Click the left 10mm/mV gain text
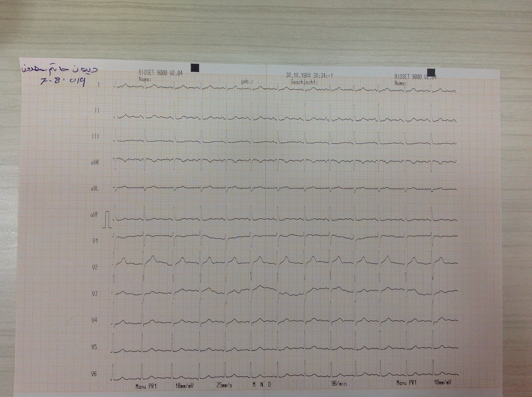This screenshot has height=397, width=532. coord(185,386)
